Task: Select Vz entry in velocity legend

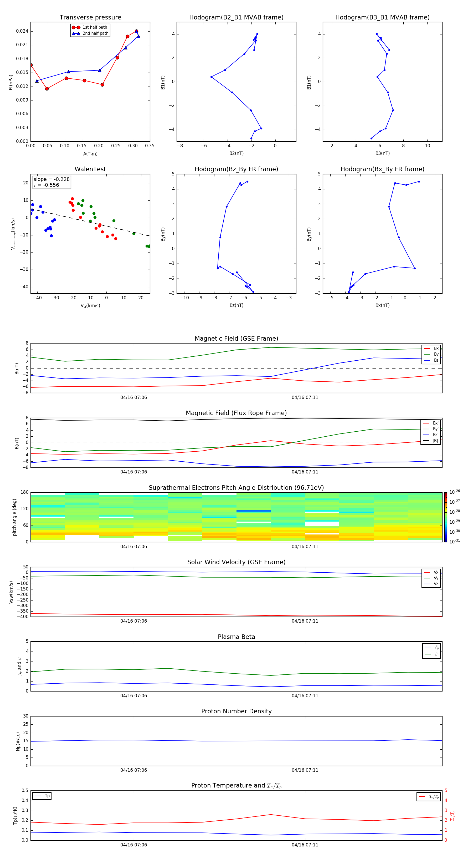Action: (431, 584)
